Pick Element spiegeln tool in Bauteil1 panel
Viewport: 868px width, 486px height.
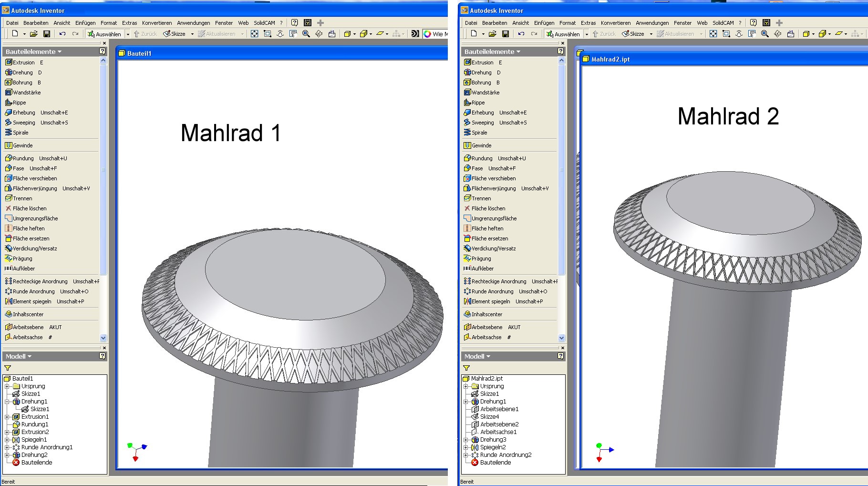coord(44,301)
